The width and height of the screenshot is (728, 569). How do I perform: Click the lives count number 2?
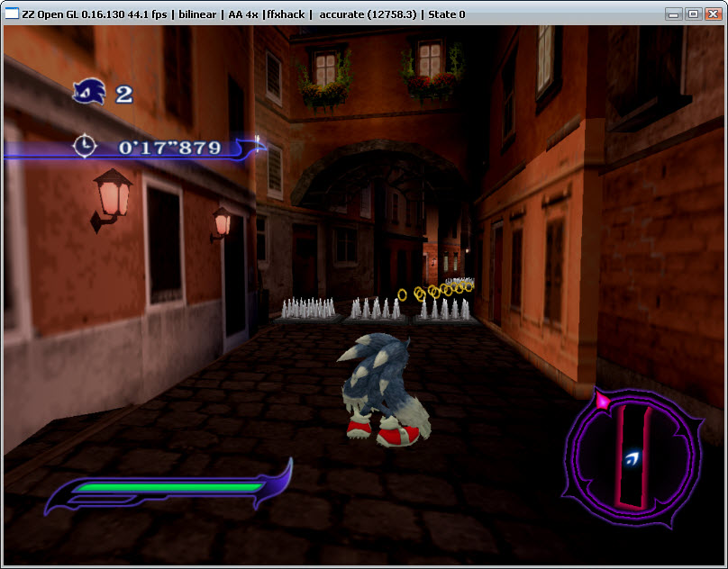click(124, 94)
